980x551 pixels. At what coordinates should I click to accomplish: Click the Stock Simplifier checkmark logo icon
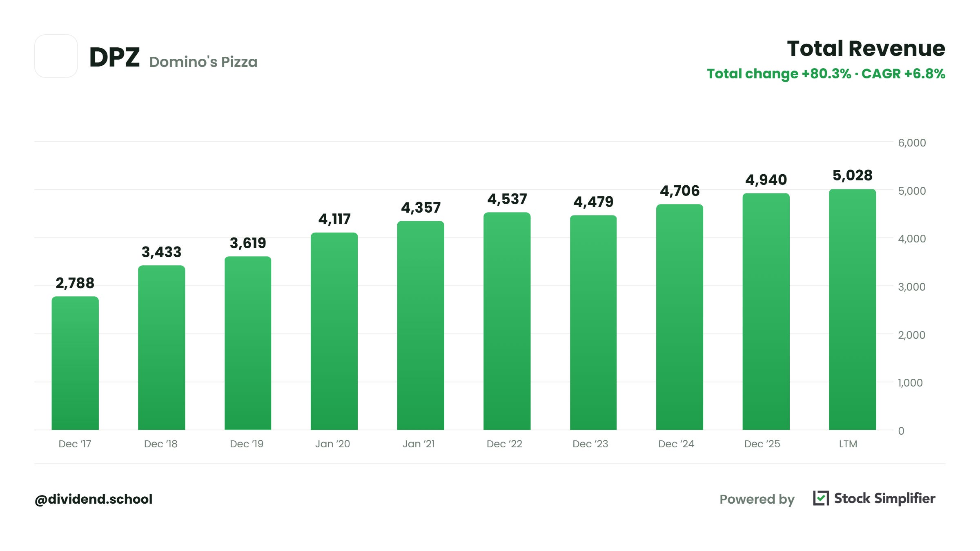click(x=821, y=498)
